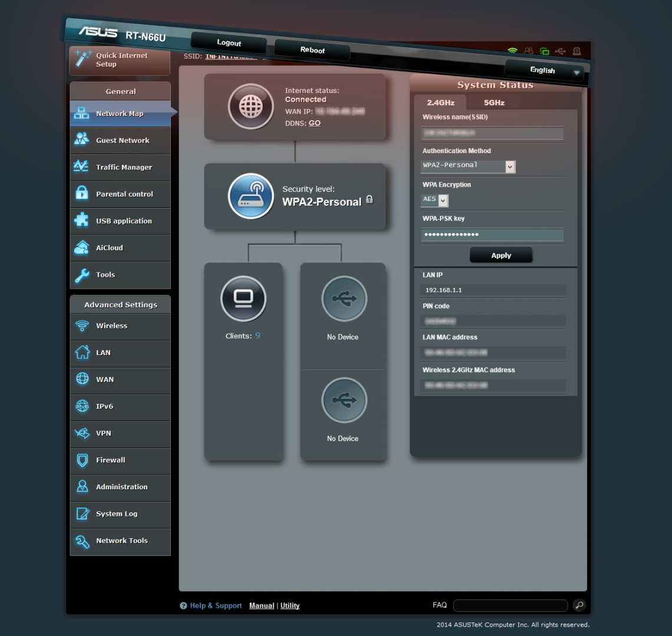672x636 pixels.
Task: Click the USB status icon in header
Action: coord(560,52)
